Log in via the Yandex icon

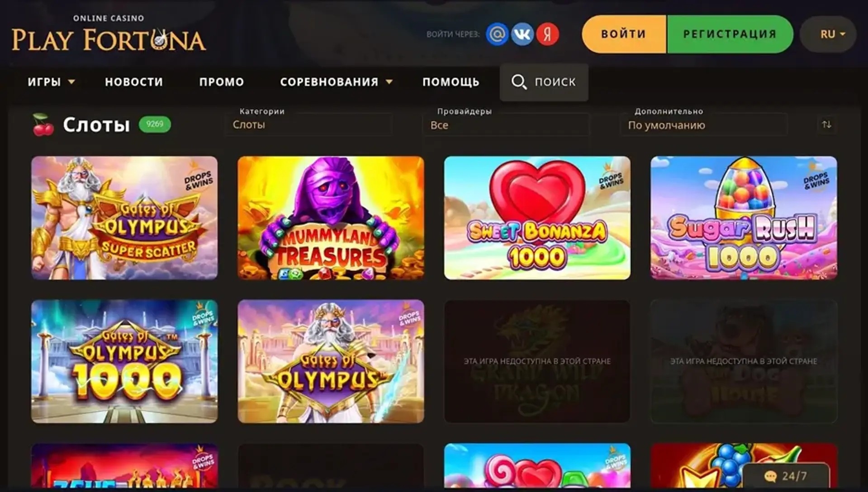[x=548, y=34]
